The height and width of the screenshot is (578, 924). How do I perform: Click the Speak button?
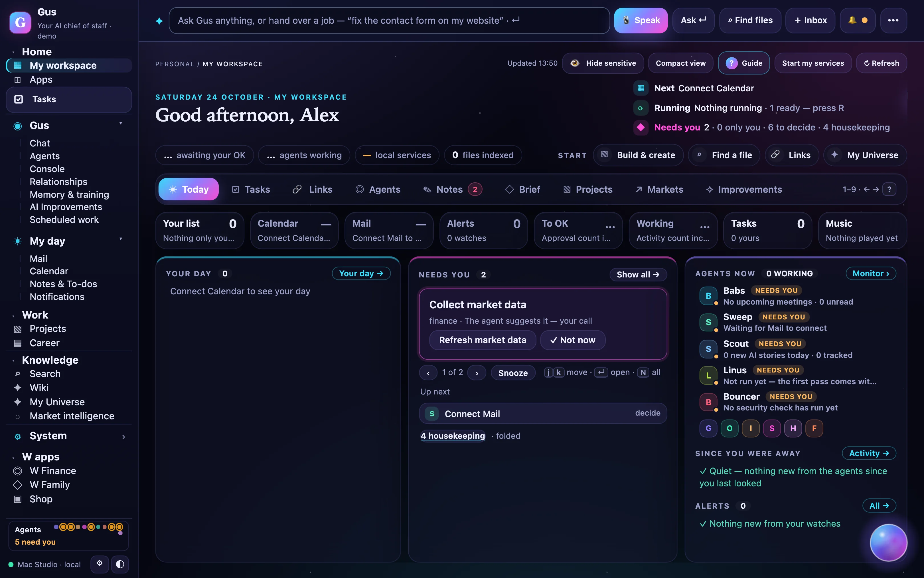(641, 20)
